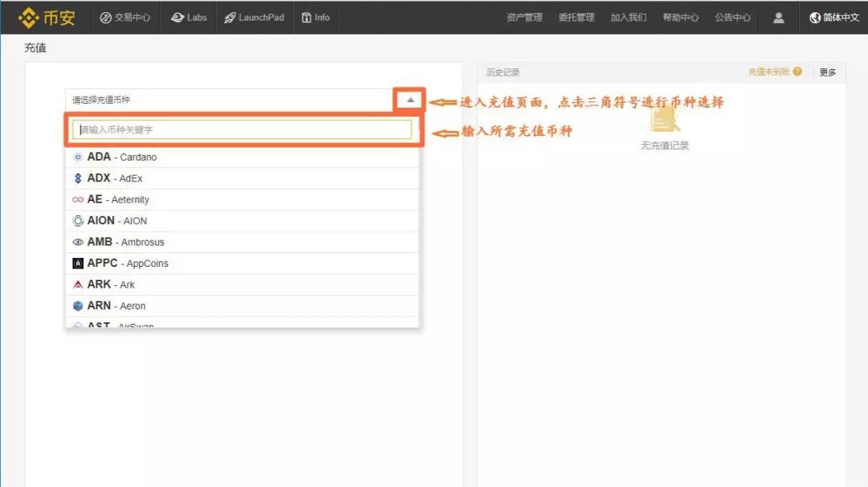The image size is (868, 487).
Task: Click the AE Aeternity infinity icon
Action: click(78, 199)
